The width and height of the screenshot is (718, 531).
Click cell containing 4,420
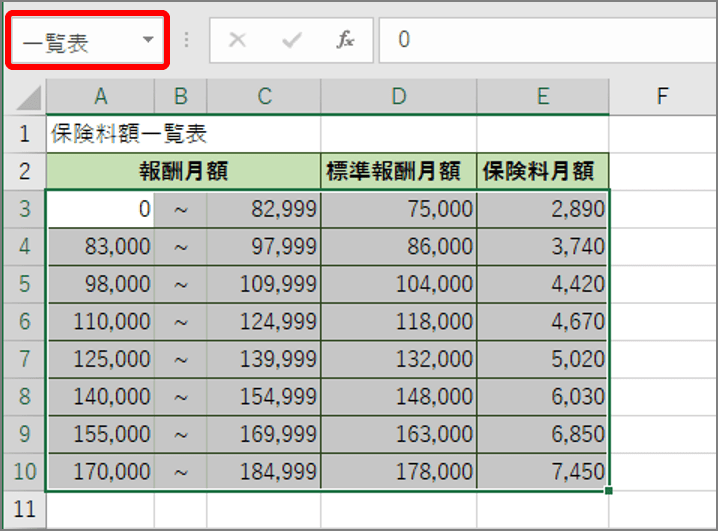click(x=543, y=284)
